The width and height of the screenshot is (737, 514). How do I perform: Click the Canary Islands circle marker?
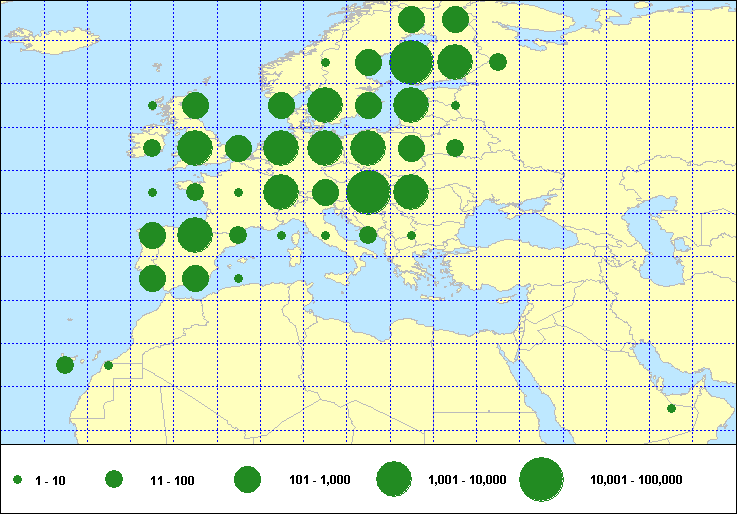pos(65,365)
